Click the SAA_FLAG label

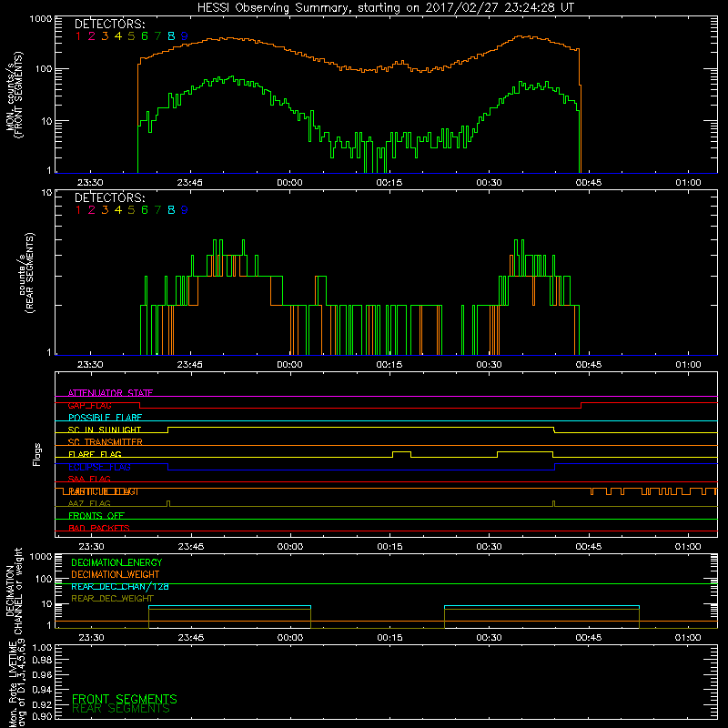pyautogui.click(x=89, y=480)
